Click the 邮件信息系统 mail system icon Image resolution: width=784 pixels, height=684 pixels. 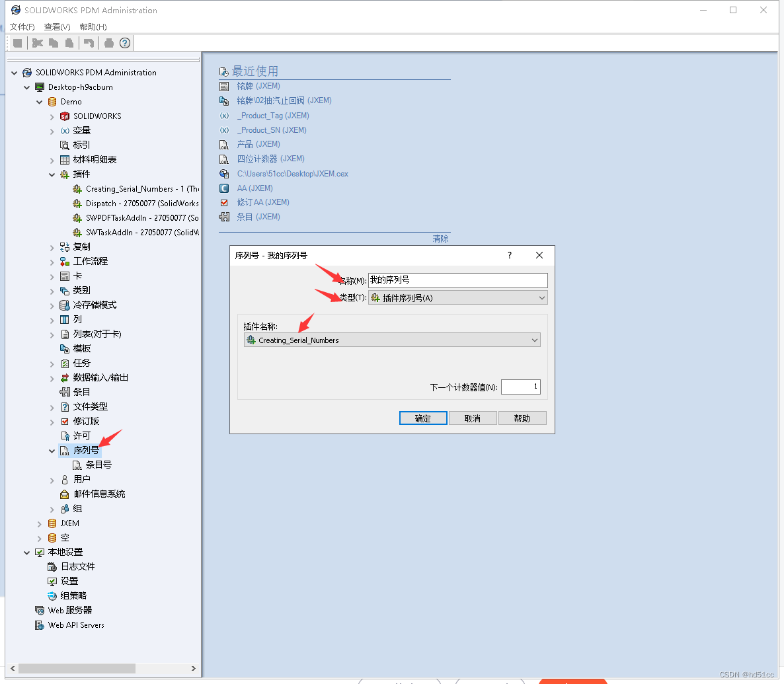pyautogui.click(x=65, y=494)
